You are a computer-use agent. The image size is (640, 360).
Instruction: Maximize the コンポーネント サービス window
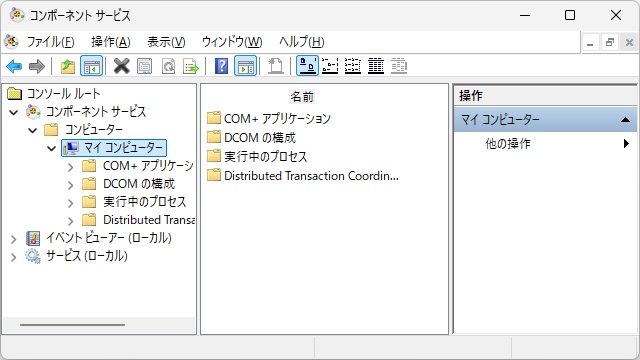[x=570, y=16]
